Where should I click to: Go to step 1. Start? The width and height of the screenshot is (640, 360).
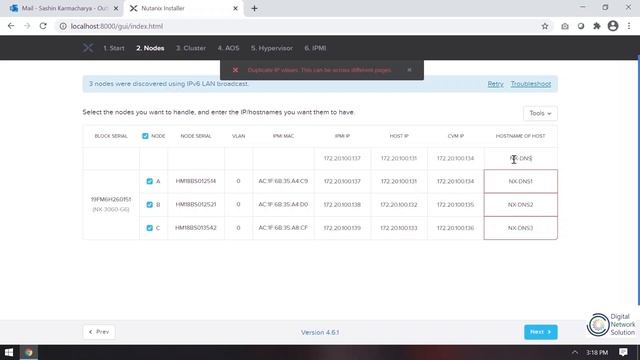[114, 48]
